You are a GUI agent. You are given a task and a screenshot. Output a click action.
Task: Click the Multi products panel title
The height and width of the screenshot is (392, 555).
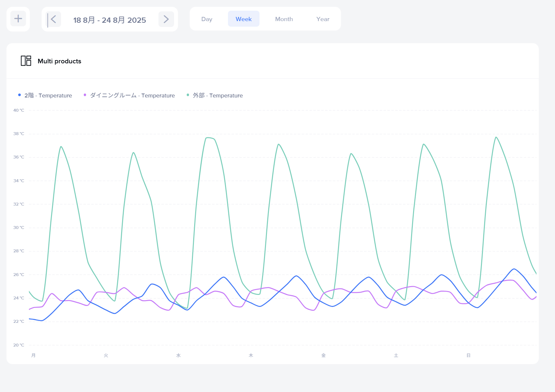click(59, 61)
